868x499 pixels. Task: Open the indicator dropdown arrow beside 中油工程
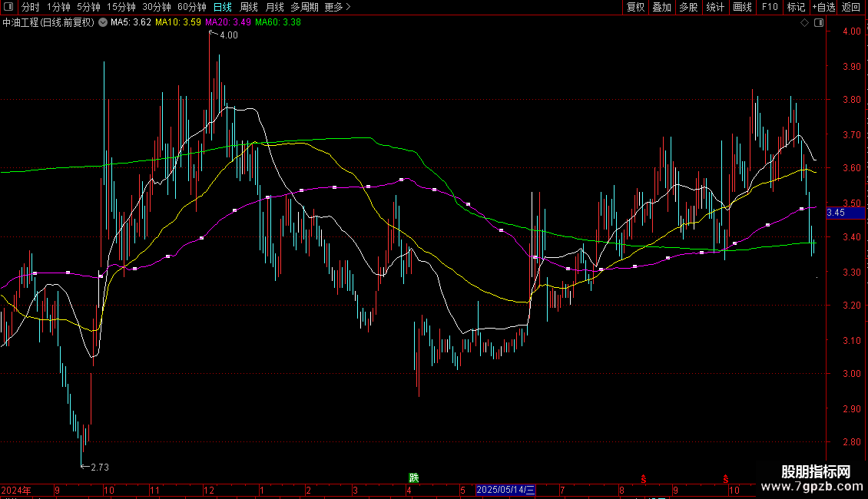pyautogui.click(x=103, y=22)
